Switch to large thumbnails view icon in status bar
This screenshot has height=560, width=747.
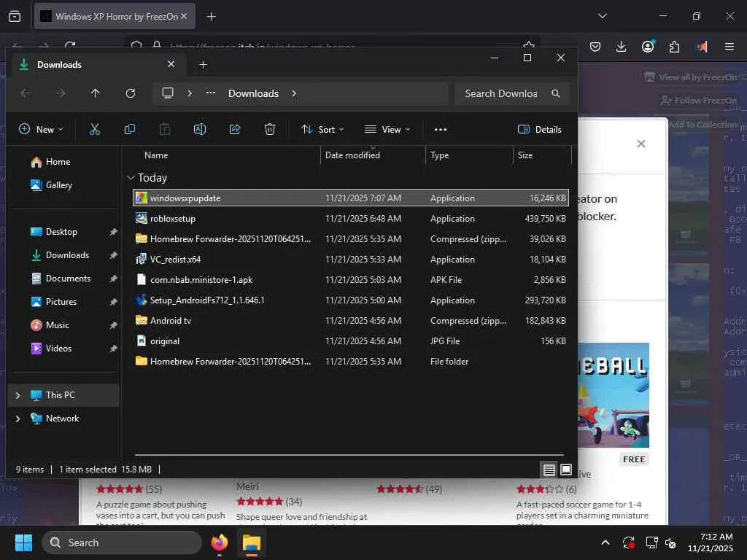point(566,470)
